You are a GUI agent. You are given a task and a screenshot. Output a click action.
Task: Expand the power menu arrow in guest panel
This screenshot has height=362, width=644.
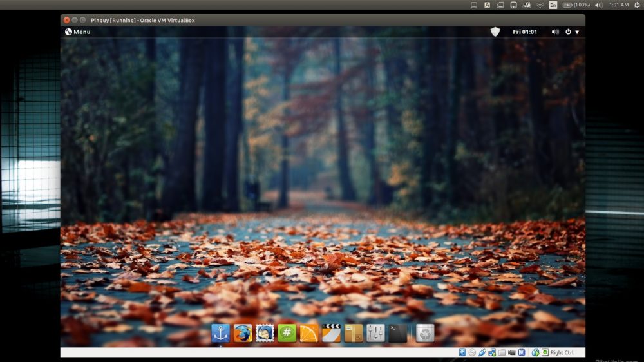(576, 32)
